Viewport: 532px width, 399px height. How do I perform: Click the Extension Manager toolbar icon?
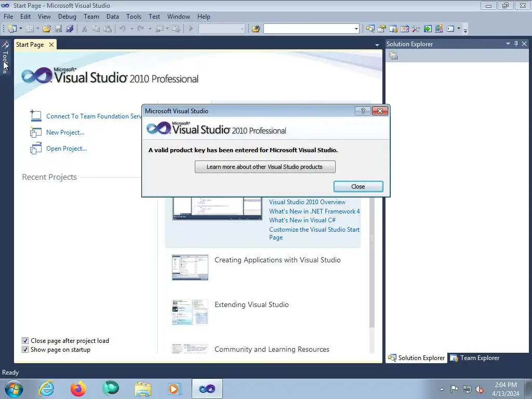(438, 29)
